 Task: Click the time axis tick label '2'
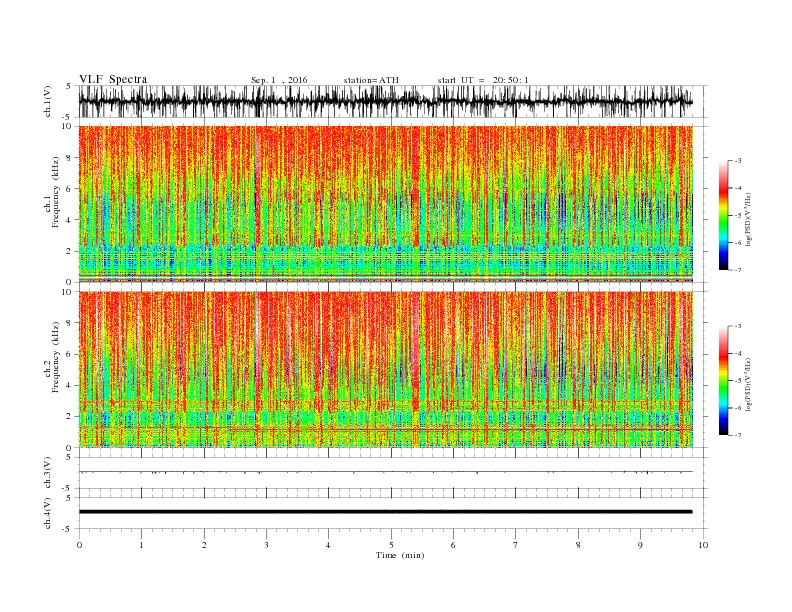click(x=204, y=545)
